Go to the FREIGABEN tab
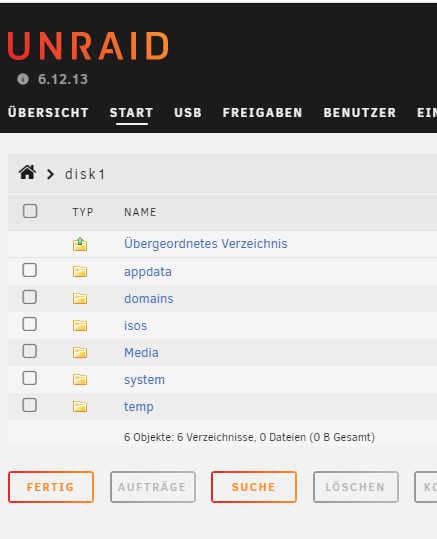The height and width of the screenshot is (539, 437). point(262,113)
